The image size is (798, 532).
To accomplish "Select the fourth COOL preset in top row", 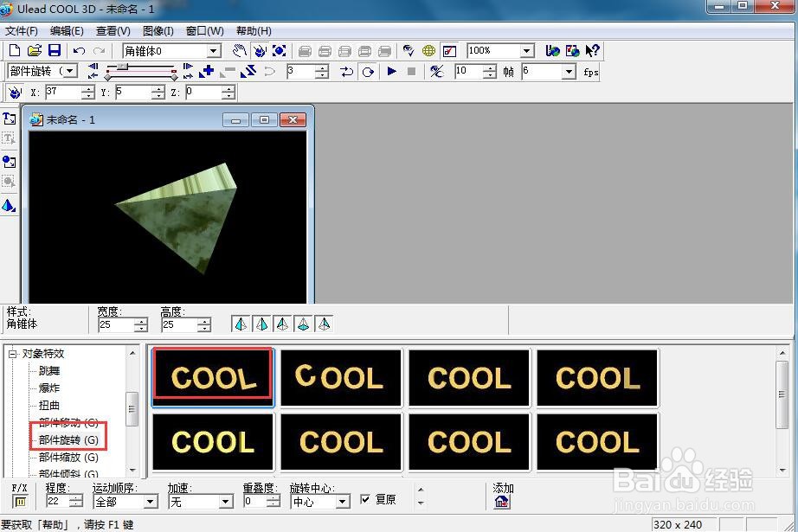I will pos(597,377).
